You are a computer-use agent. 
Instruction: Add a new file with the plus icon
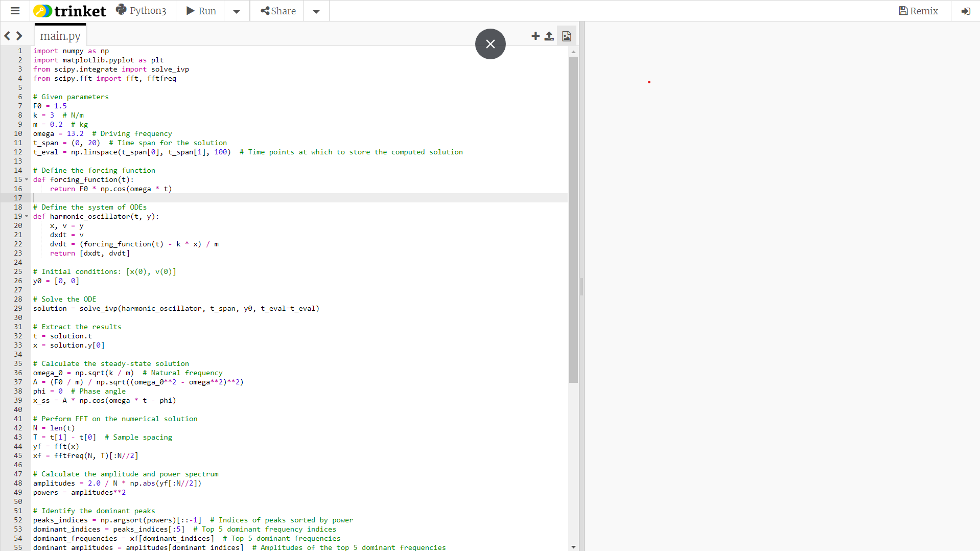coord(535,36)
